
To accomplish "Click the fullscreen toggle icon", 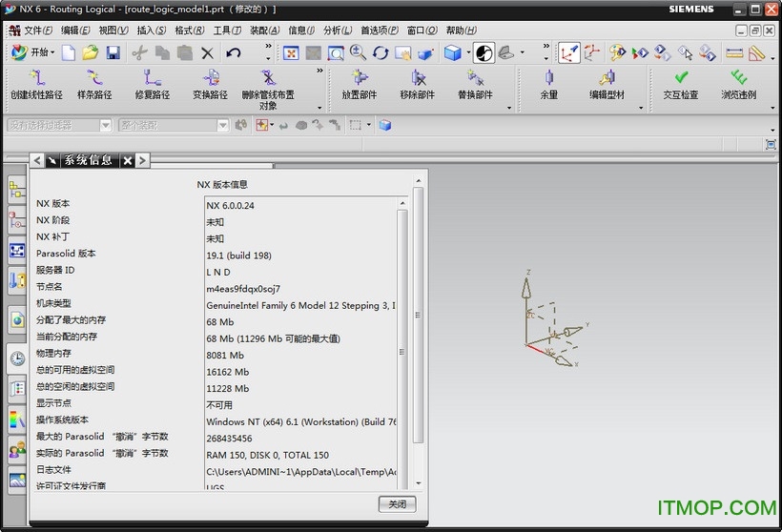I will pos(771,145).
